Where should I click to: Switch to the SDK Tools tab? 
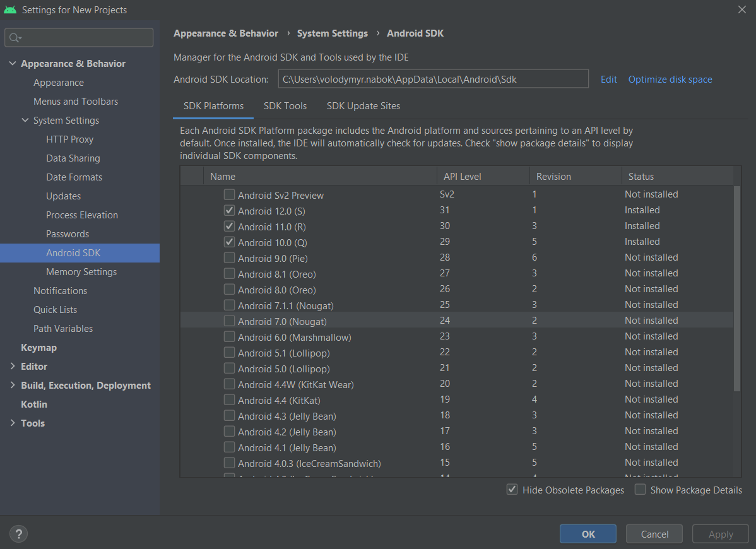285,106
